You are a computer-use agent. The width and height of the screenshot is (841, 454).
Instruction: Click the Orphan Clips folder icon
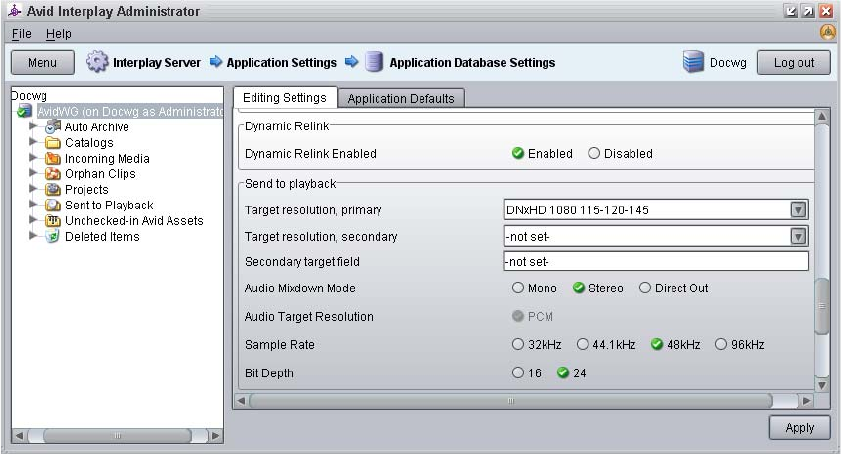[x=54, y=174]
